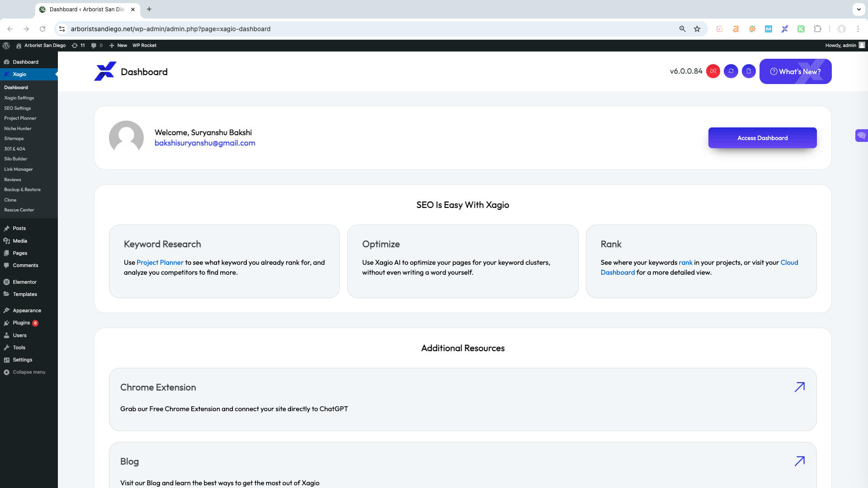Open Pages in sidebar
Viewport: 868px width, 488px height.
[x=29, y=253]
